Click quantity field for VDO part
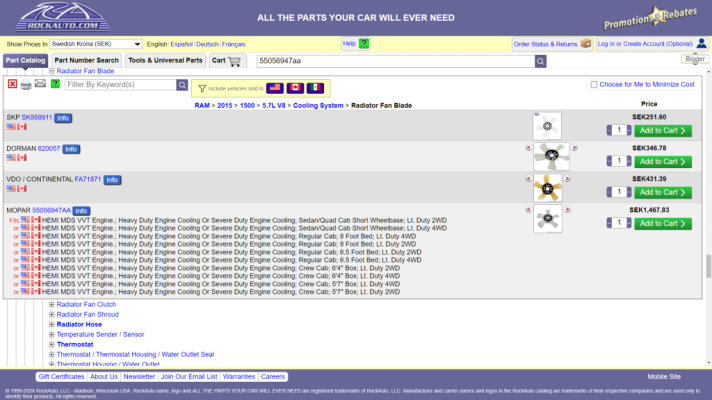This screenshot has width=712, height=400. click(x=619, y=192)
